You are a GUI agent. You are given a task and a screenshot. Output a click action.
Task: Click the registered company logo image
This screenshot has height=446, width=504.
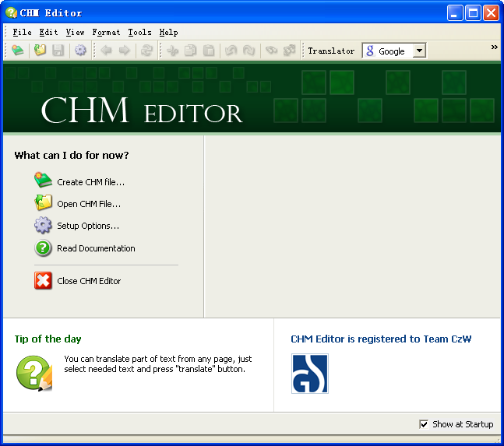tap(309, 374)
